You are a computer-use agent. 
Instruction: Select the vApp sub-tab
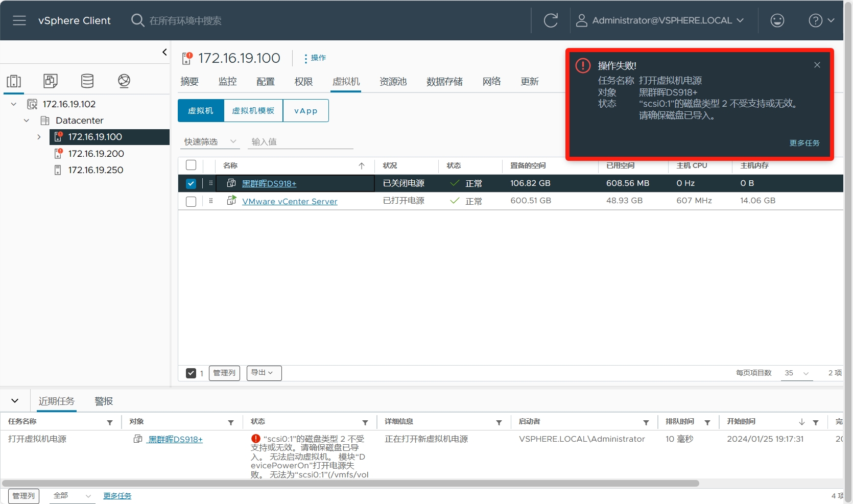tap(306, 111)
